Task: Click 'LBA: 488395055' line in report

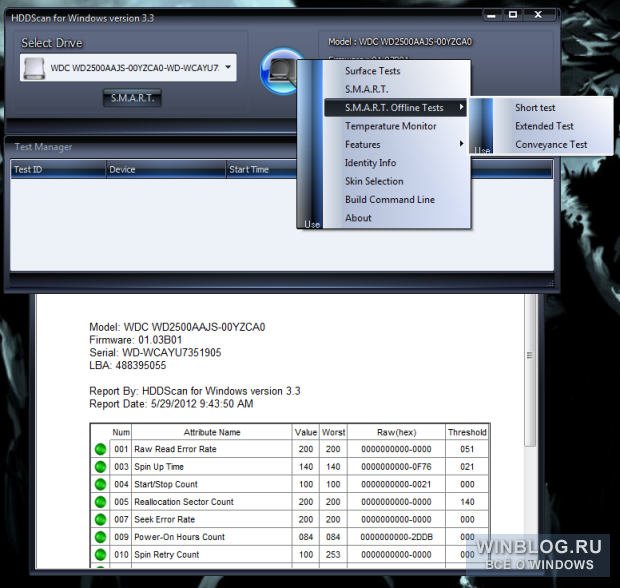Action: tap(127, 365)
